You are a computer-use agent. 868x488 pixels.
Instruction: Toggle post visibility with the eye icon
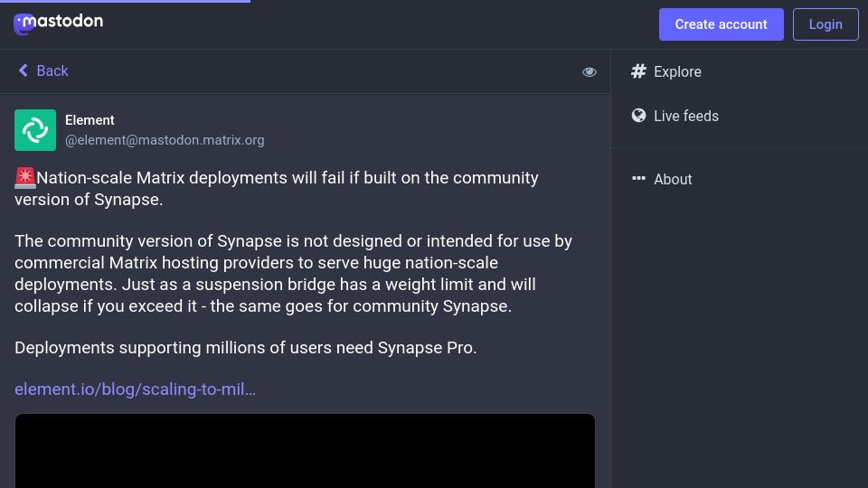589,72
